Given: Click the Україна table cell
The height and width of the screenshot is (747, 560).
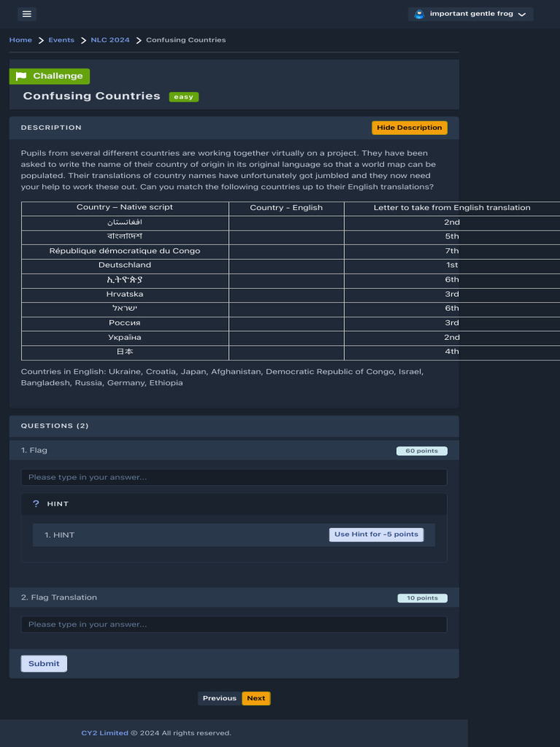Looking at the screenshot, I should pos(125,337).
